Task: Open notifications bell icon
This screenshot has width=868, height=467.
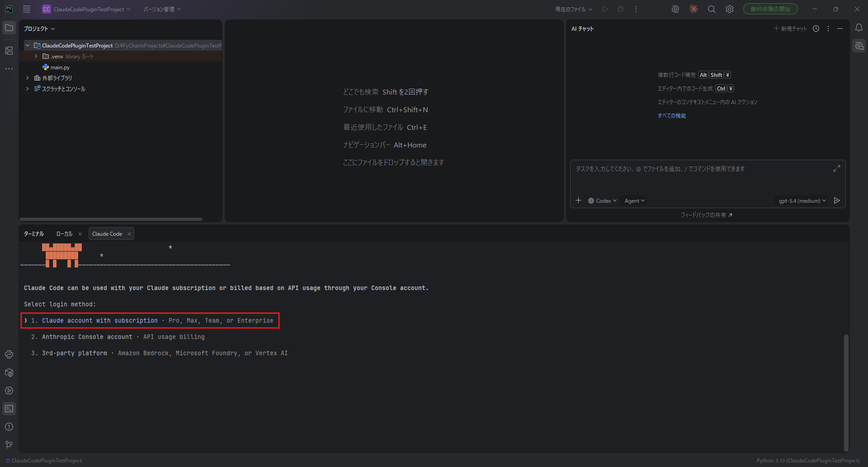Action: (x=859, y=28)
